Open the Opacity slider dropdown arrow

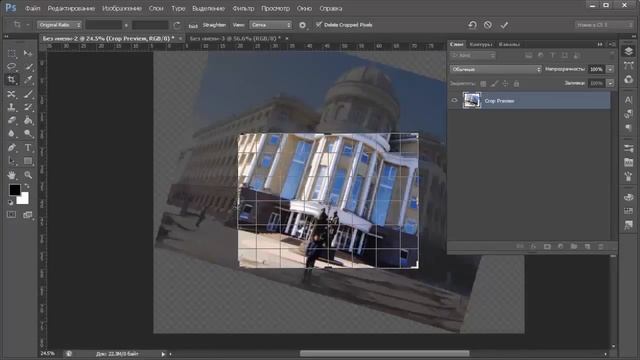coord(610,69)
